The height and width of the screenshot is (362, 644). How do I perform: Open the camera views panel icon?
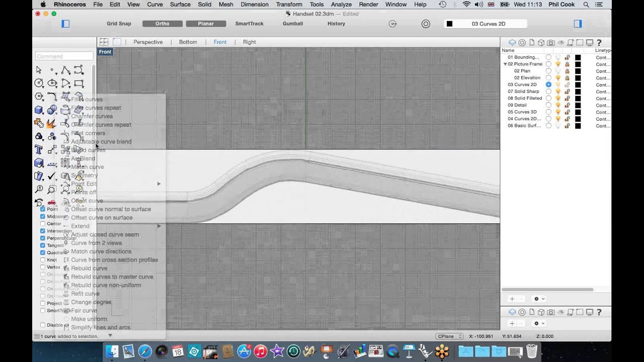click(x=551, y=43)
